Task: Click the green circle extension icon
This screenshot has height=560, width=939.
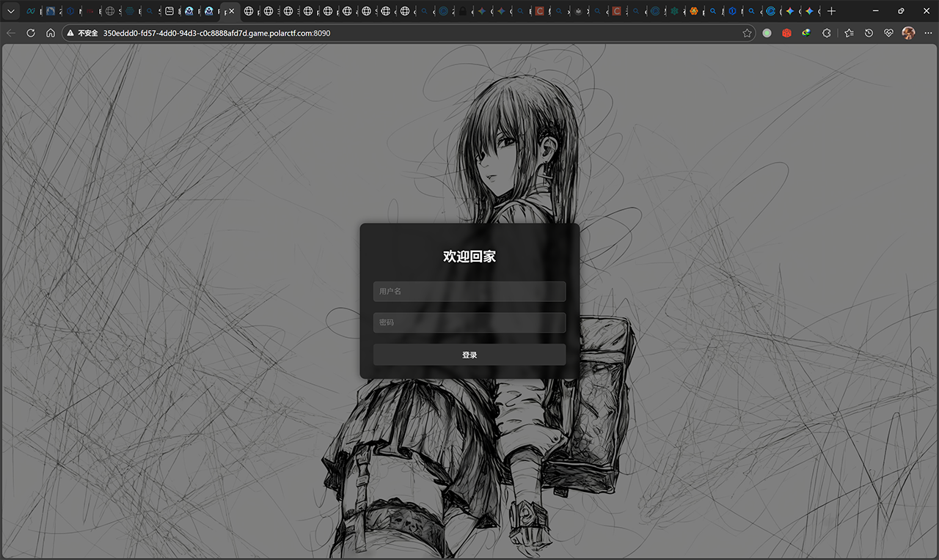Action: [x=767, y=33]
